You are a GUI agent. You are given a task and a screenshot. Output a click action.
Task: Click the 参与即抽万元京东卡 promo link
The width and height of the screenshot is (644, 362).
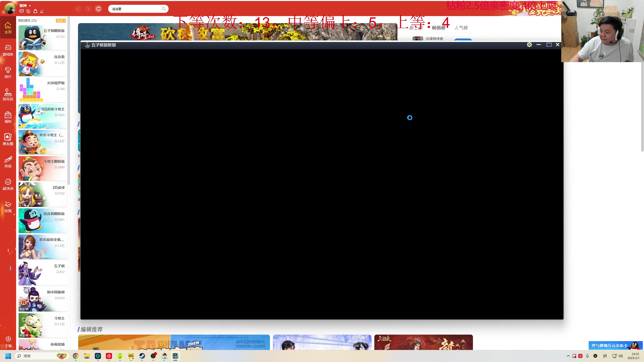(x=610, y=345)
